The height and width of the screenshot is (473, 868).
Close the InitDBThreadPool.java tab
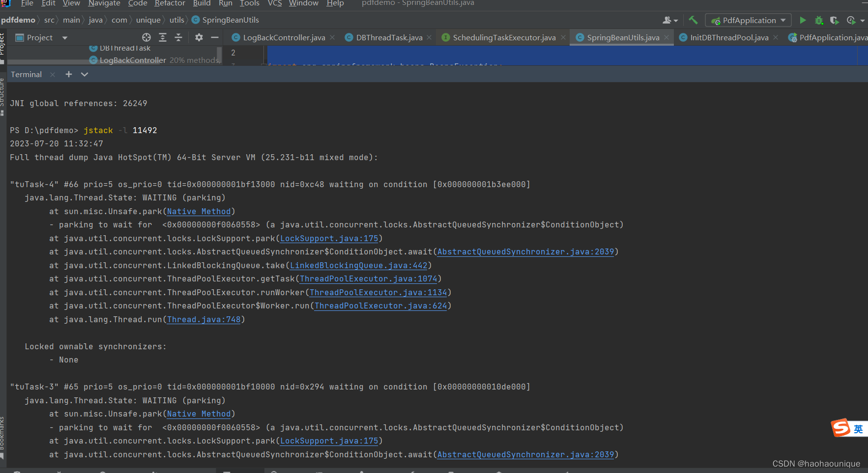(776, 37)
